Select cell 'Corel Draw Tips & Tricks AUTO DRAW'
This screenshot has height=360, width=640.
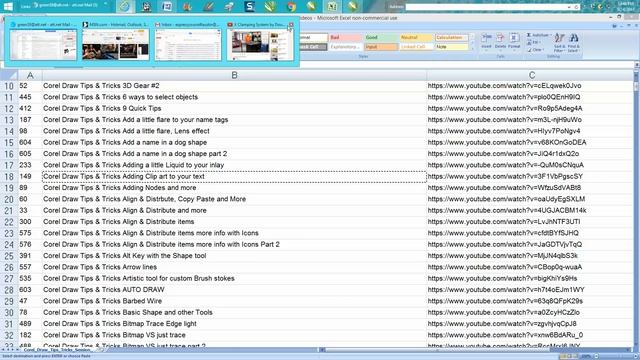(x=234, y=290)
